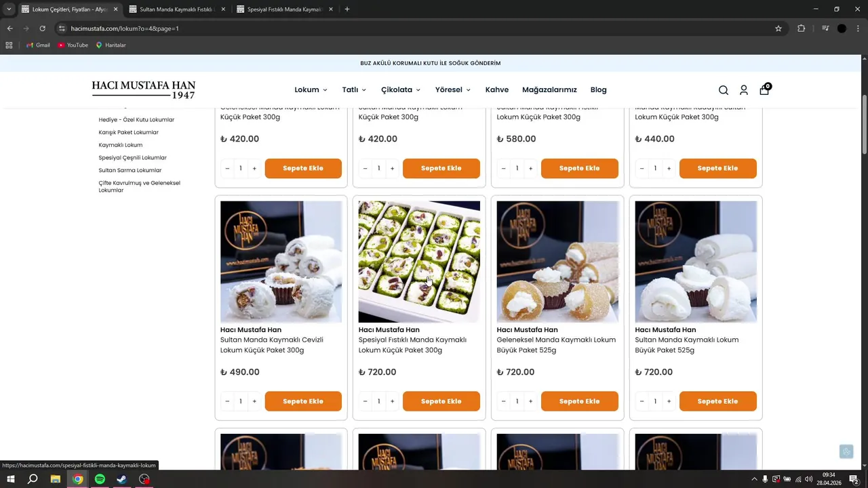The image size is (868, 488).
Task: Expand the Yöresel menu dropdown
Action: (x=453, y=89)
